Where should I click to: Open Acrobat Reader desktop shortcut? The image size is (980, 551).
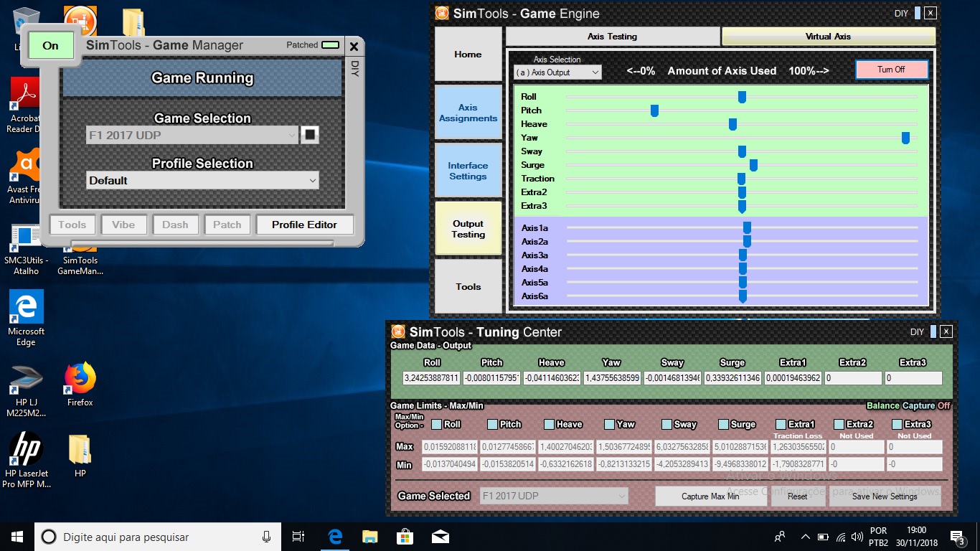tap(25, 105)
